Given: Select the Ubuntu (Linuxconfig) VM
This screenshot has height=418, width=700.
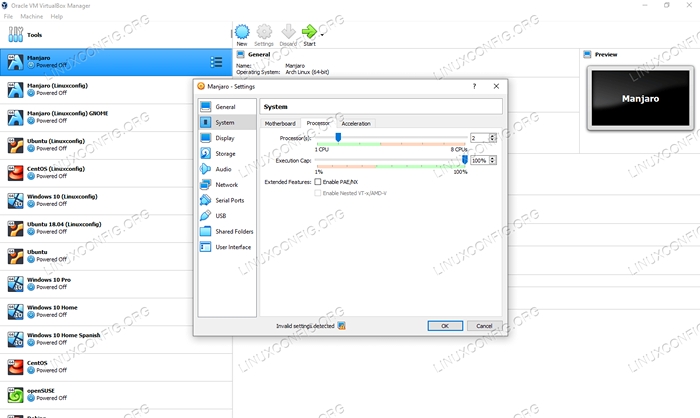Looking at the screenshot, I should 116,145.
